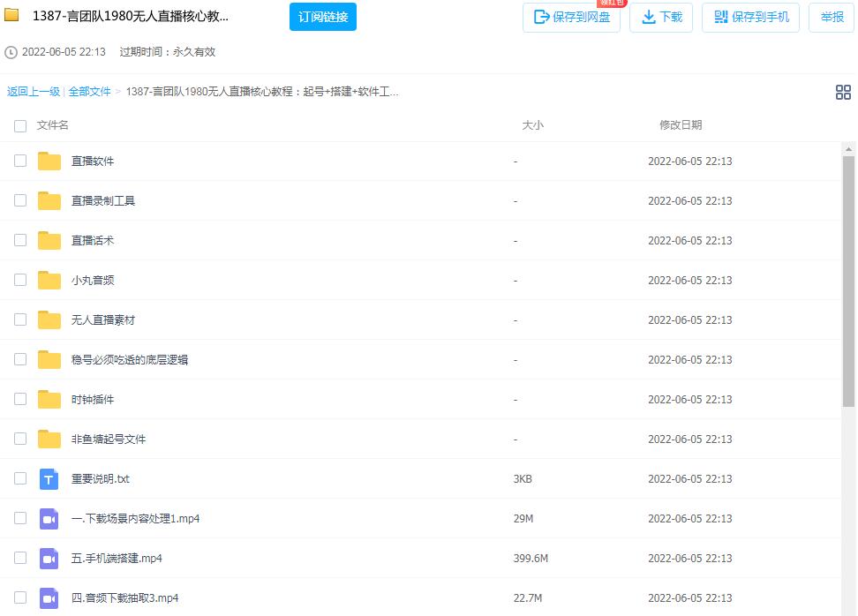Toggle the select-all checkbox beside 文件名
This screenshot has height=616, width=858.
click(20, 126)
